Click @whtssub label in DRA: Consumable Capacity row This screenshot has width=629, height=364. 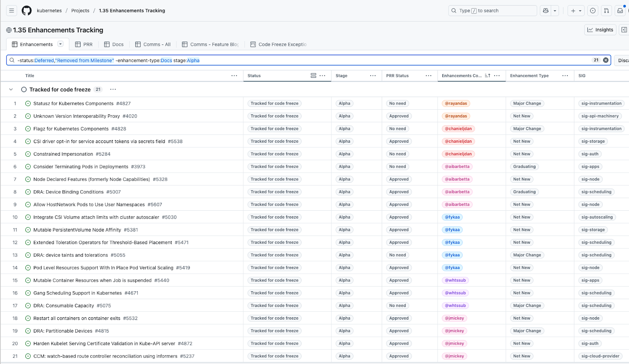pos(455,305)
